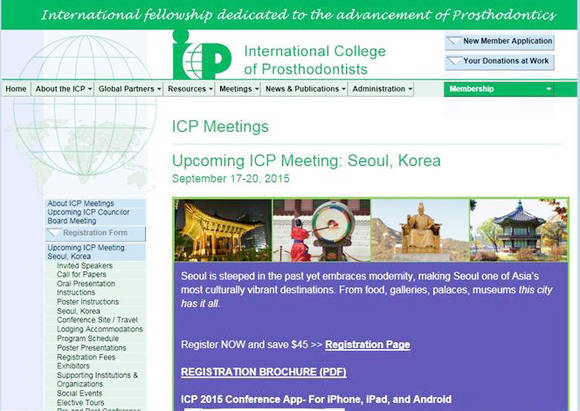The height and width of the screenshot is (411, 580).
Task: Open the Poster Presentations link
Action: point(91,348)
